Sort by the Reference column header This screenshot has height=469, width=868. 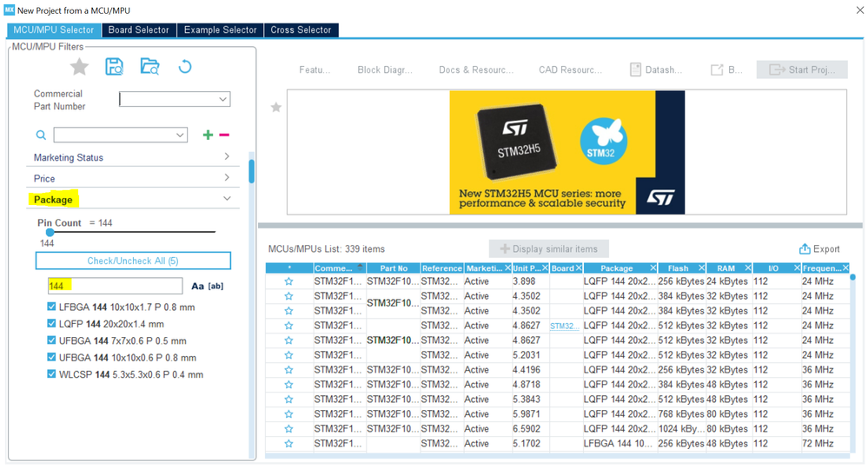pyautogui.click(x=441, y=268)
